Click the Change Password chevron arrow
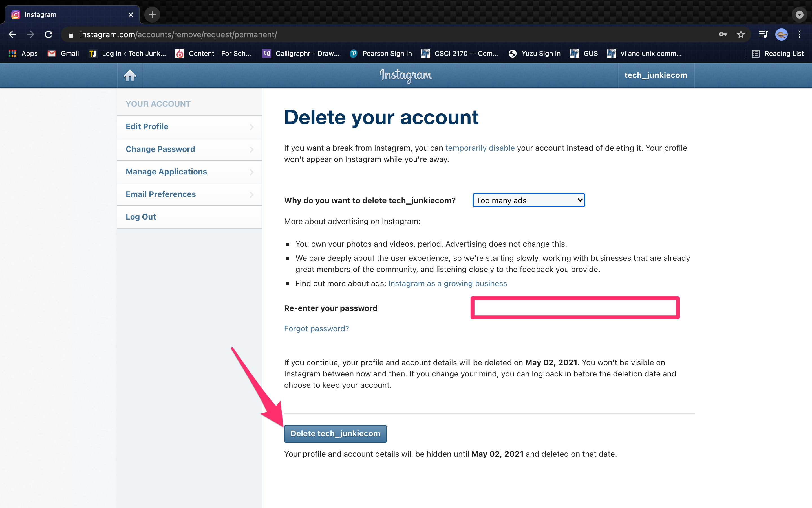 click(252, 150)
